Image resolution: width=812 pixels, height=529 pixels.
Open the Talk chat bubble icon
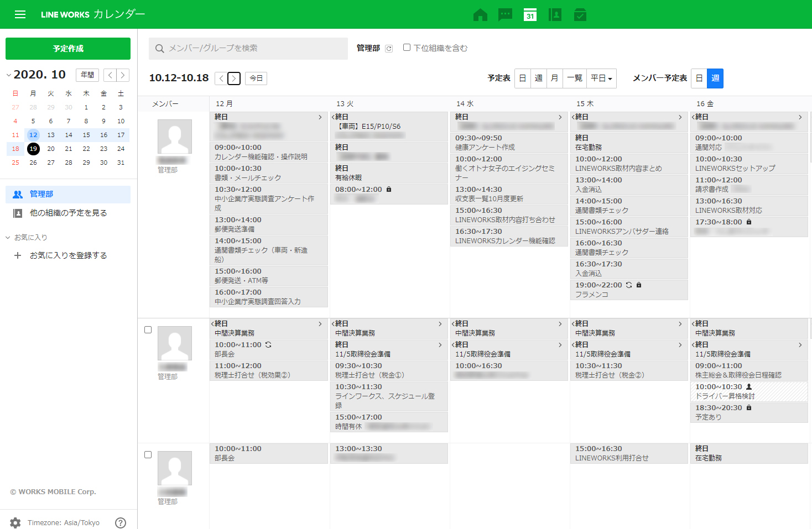pos(505,15)
